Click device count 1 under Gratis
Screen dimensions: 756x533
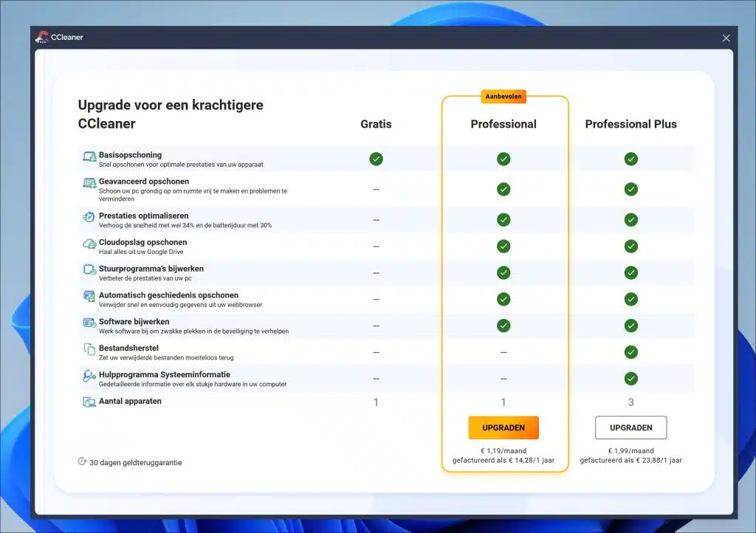[376, 402]
